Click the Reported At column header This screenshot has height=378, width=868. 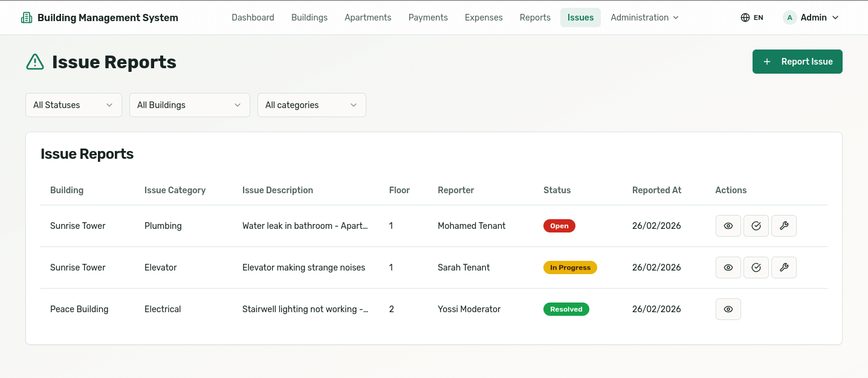click(x=656, y=190)
